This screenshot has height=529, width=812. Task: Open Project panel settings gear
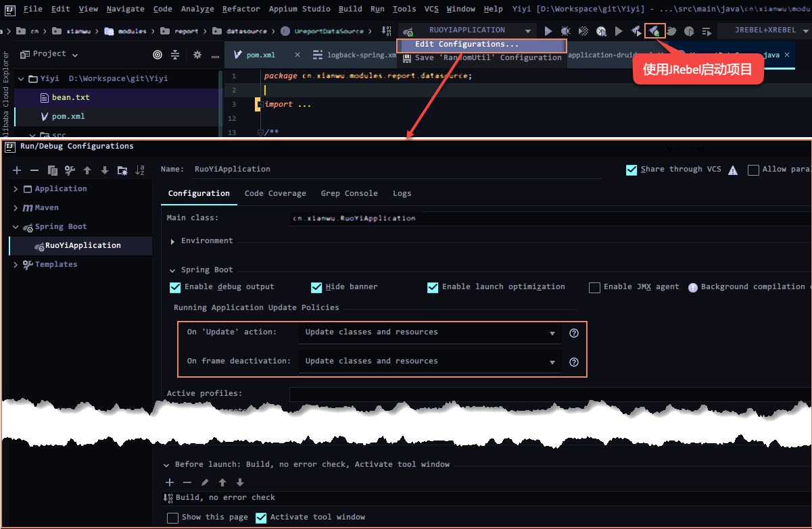pos(197,55)
